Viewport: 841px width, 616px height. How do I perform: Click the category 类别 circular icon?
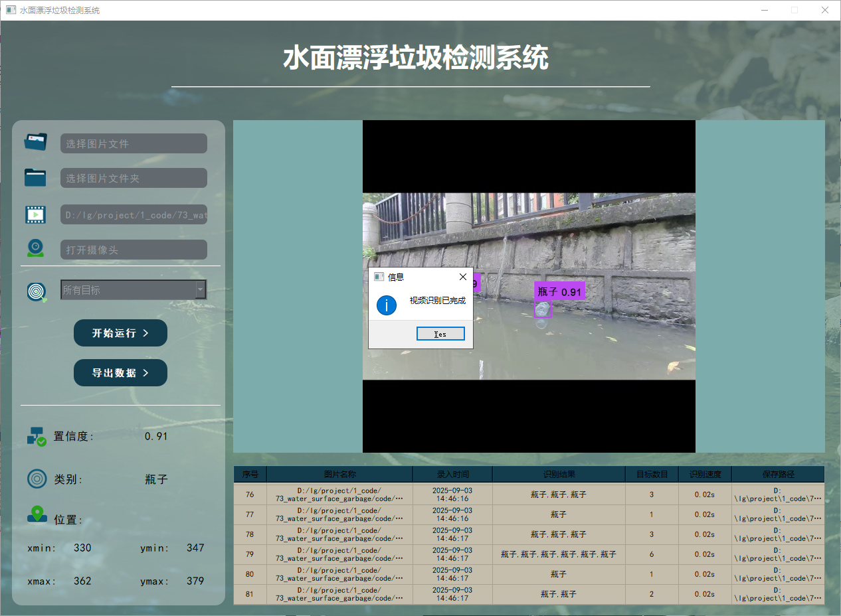[37, 479]
